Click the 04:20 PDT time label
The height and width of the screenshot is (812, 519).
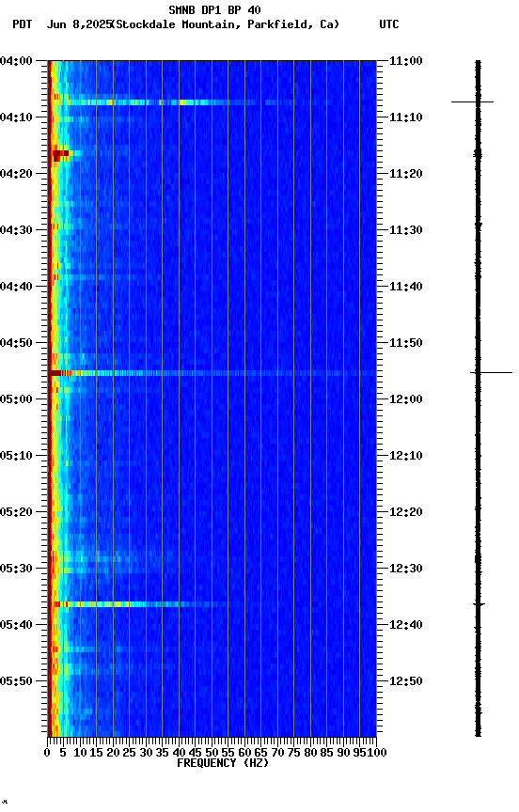(x=16, y=174)
